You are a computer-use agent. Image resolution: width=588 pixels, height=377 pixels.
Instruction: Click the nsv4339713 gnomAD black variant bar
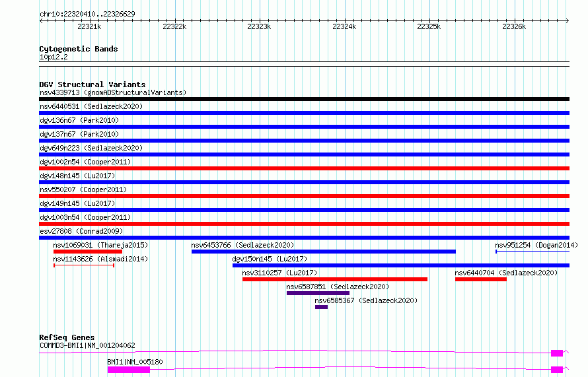pyautogui.click(x=304, y=99)
